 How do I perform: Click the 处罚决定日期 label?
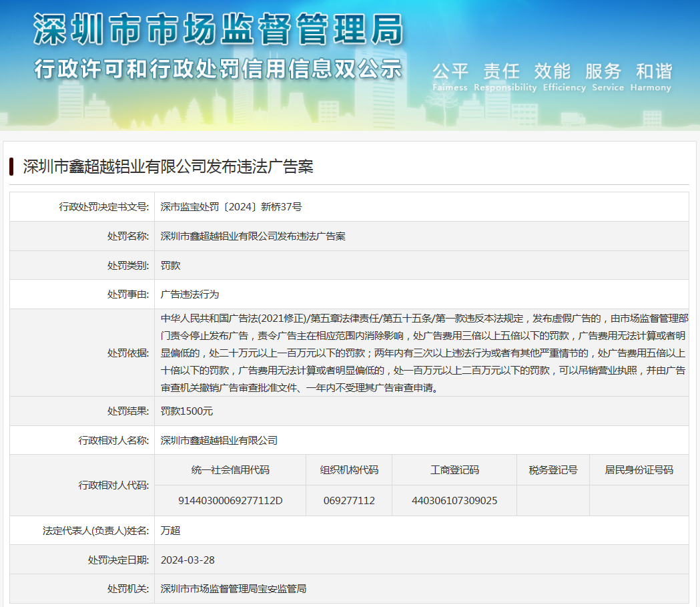[118, 560]
